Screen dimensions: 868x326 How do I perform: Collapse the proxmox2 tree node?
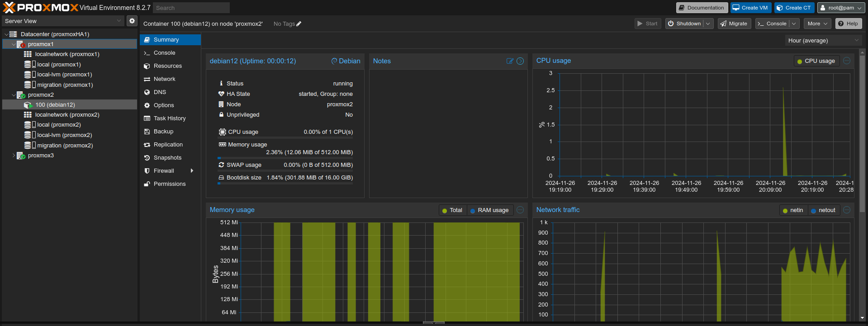(13, 95)
